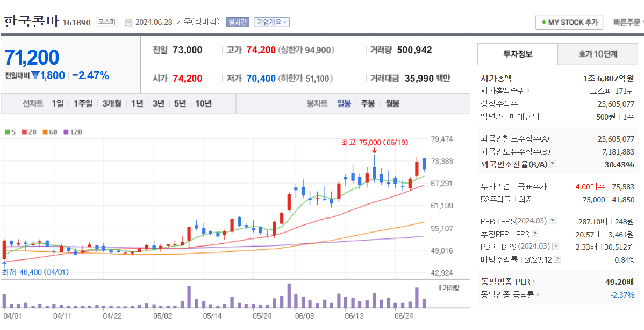Click the MY STOCK 추가 button

(569, 22)
